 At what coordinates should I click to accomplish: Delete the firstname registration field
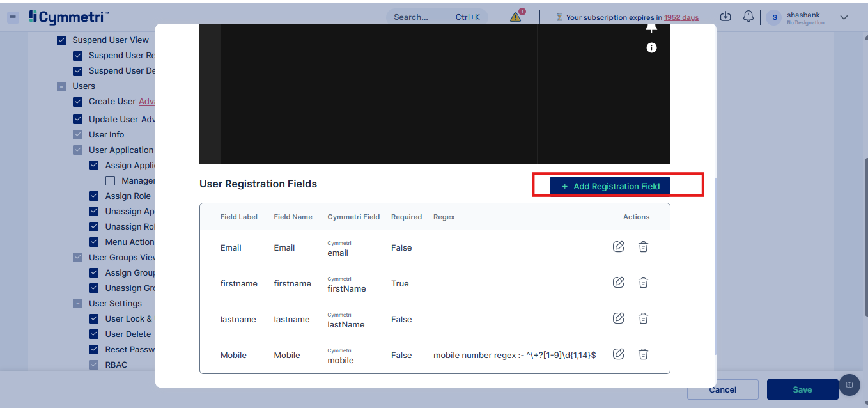point(644,283)
